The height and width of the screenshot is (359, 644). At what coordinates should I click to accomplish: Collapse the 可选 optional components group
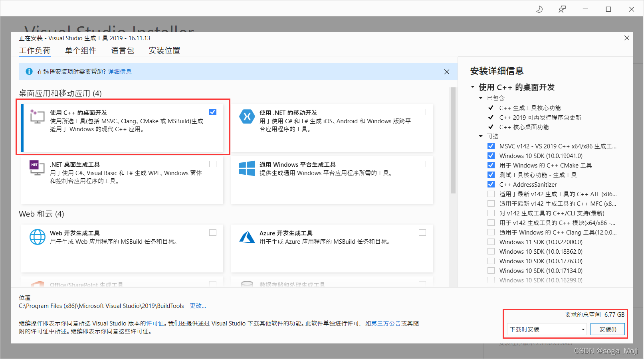pyautogui.click(x=481, y=136)
